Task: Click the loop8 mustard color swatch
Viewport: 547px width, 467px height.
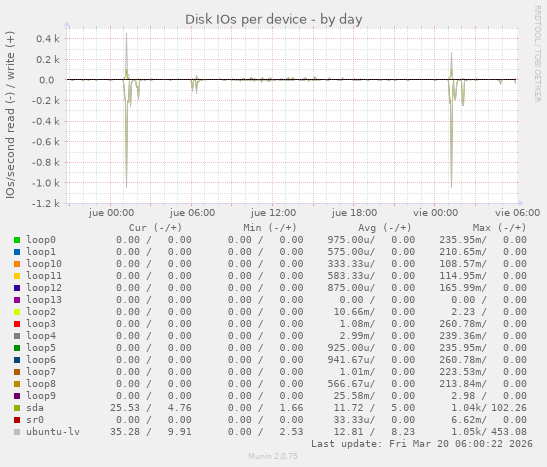Action: tap(17, 384)
